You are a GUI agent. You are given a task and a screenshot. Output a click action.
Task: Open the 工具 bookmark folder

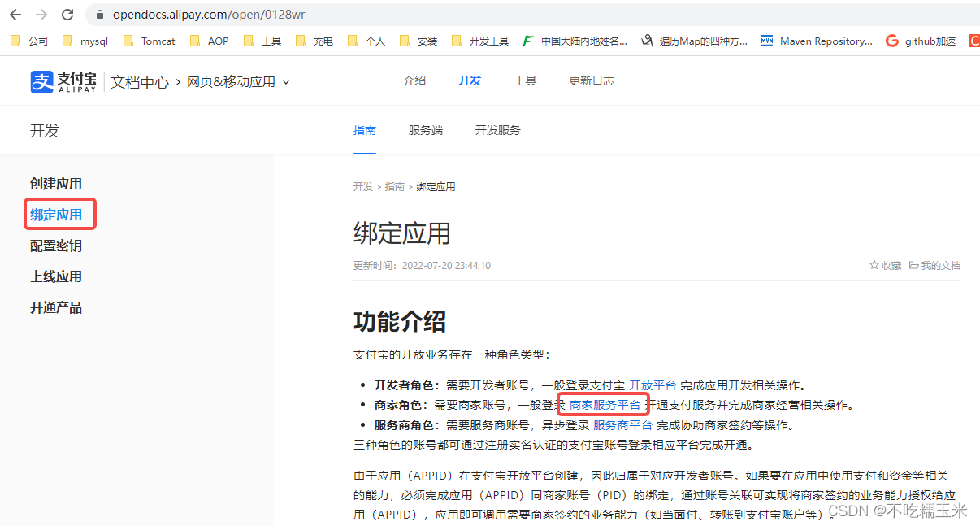click(262, 41)
